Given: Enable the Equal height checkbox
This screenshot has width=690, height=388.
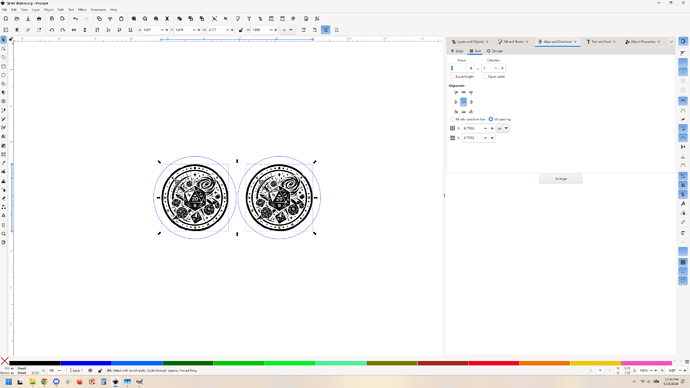Looking at the screenshot, I should tap(452, 77).
